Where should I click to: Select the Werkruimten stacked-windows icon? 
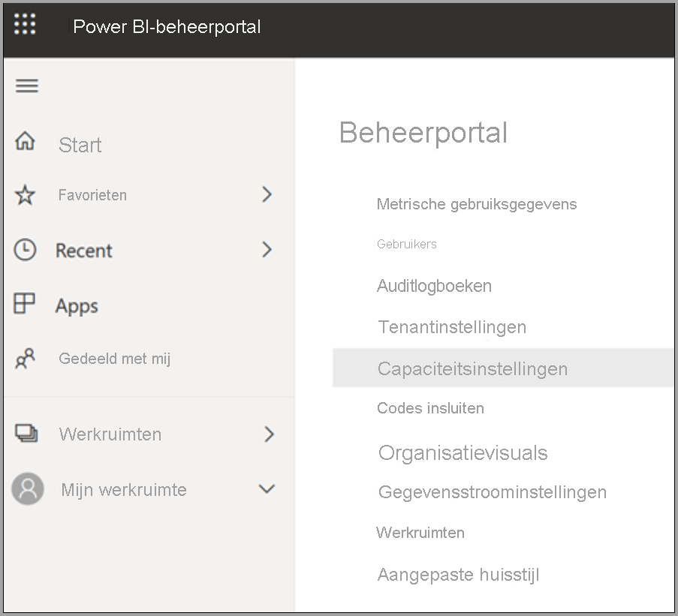pos(26,434)
